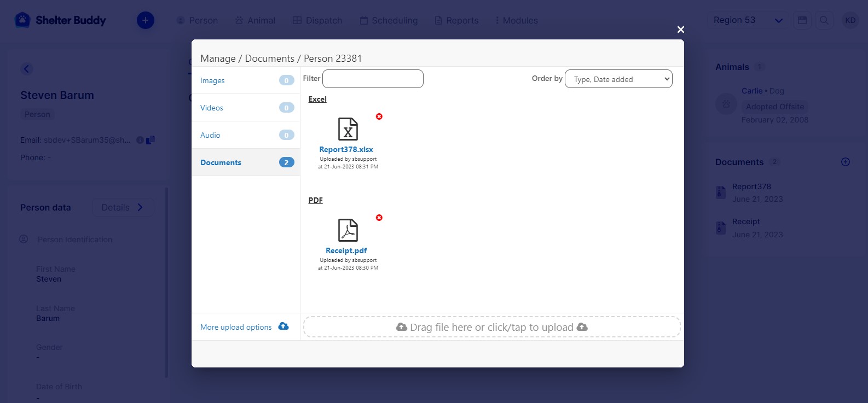
Task: Click the email info icon
Action: (x=140, y=140)
